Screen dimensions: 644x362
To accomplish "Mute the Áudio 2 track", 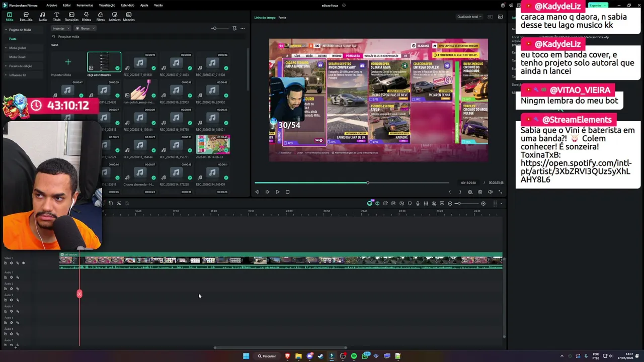I will [12, 289].
